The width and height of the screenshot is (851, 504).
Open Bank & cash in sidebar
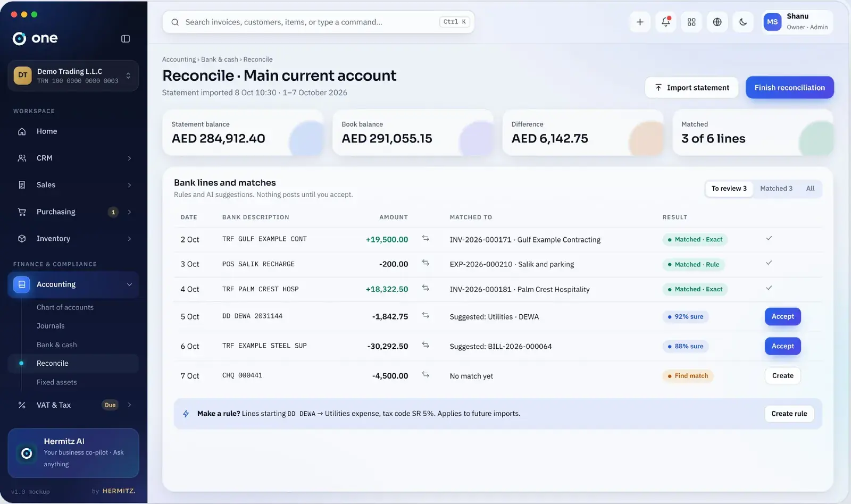coord(56,345)
